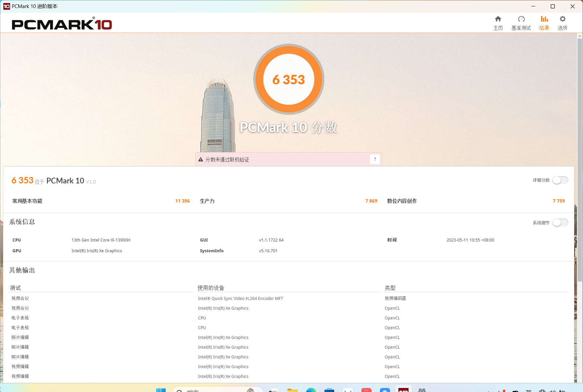This screenshot has height=392, width=583.
Task: Click the 生产力 productivity label
Action: coord(207,201)
